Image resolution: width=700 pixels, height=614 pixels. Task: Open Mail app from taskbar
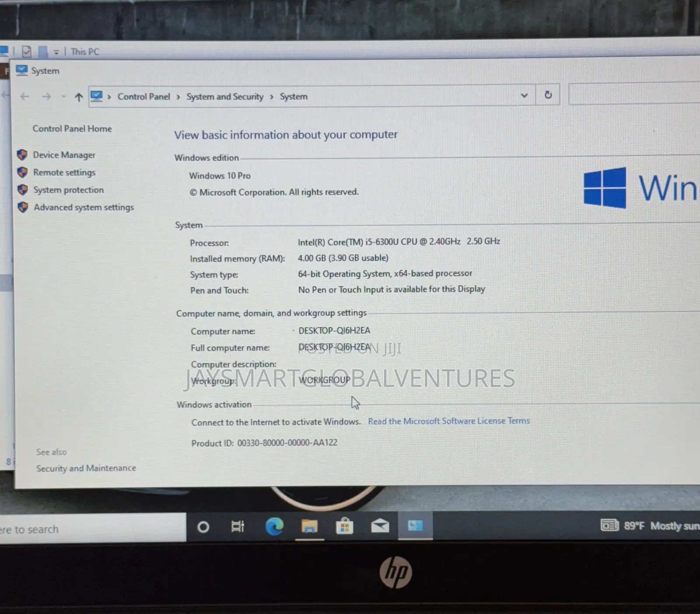380,525
